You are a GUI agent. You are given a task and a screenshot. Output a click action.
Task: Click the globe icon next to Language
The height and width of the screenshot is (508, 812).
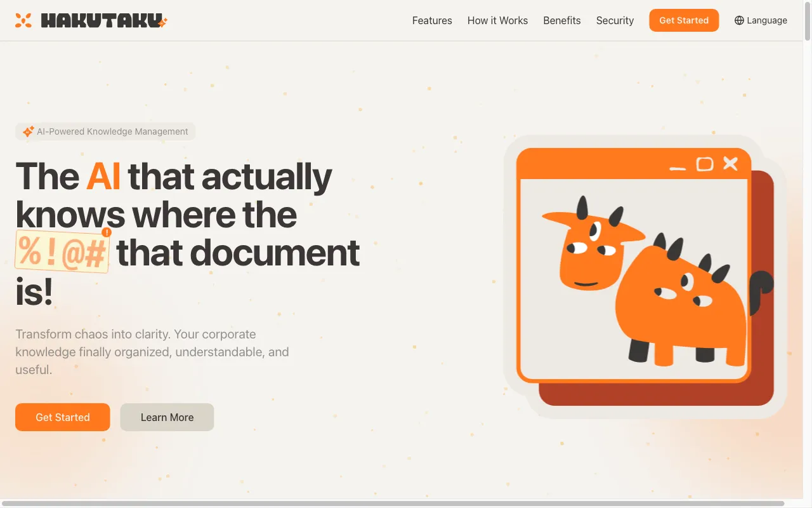coord(739,20)
